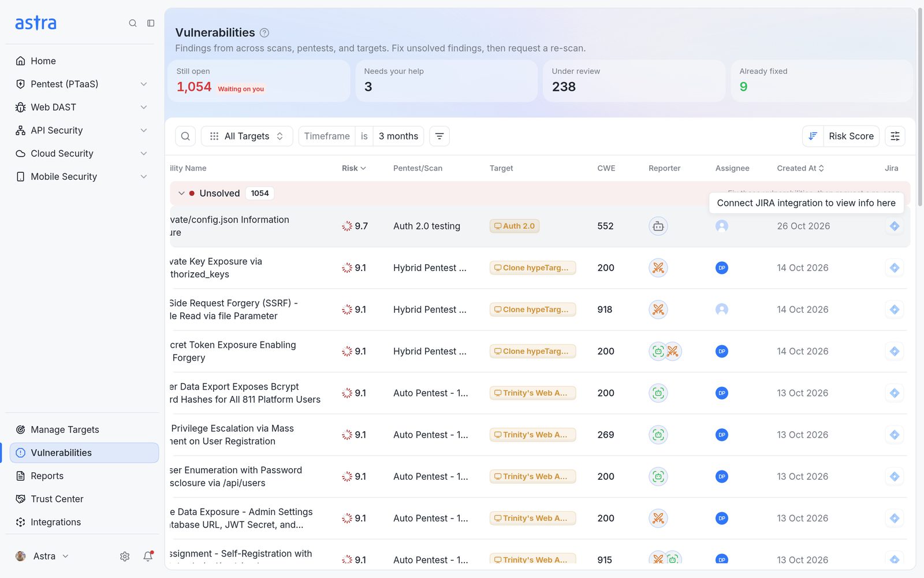Click the page vertical scrollbar
The height and width of the screenshot is (578, 924).
coord(920,107)
